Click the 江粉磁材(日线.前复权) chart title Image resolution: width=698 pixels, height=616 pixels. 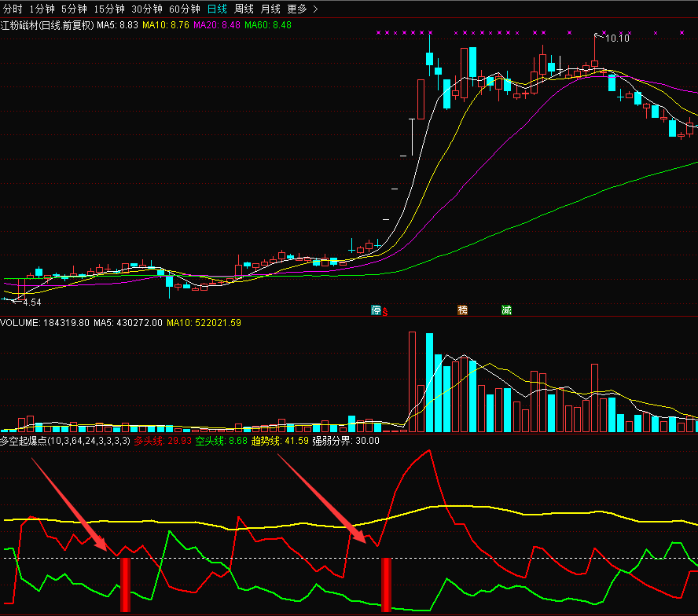pos(48,25)
